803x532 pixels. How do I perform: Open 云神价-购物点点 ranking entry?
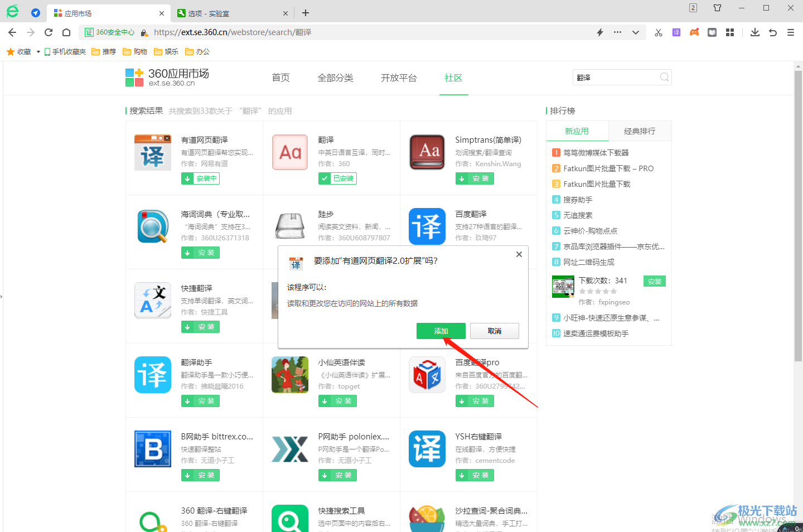pyautogui.click(x=590, y=231)
